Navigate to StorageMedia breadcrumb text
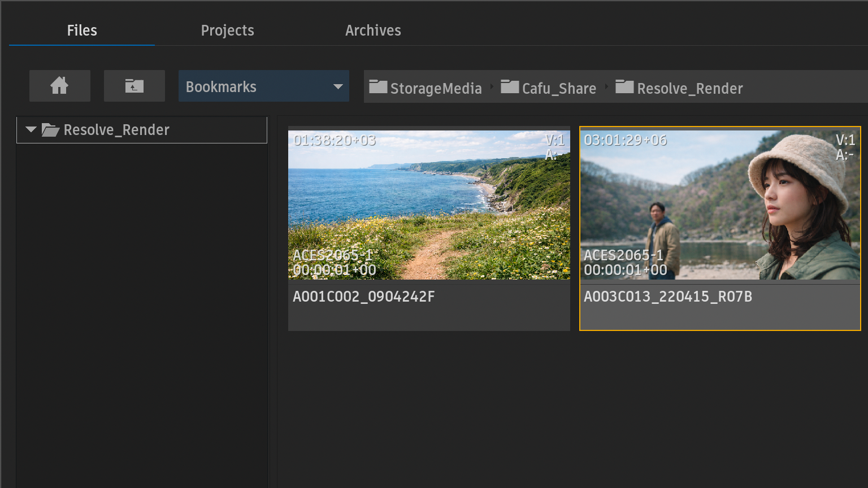The width and height of the screenshot is (868, 488). [436, 89]
